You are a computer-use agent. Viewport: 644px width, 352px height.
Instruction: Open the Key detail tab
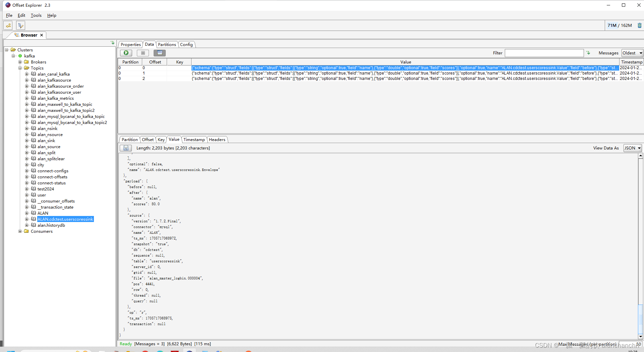point(161,140)
